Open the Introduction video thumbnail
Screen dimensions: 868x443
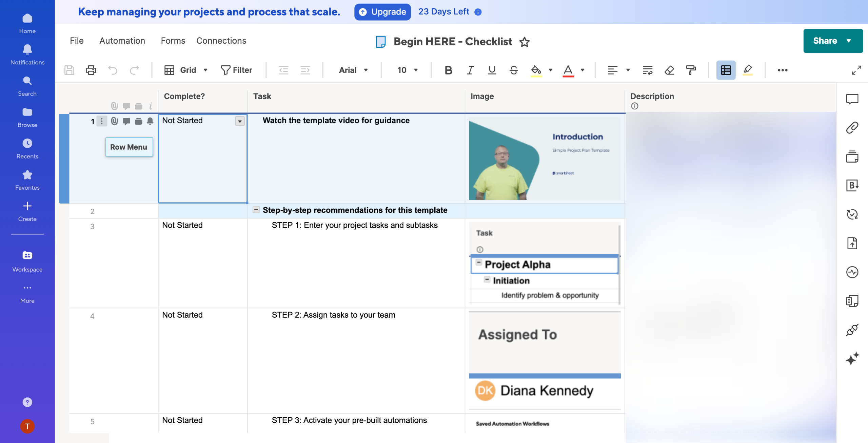545,158
